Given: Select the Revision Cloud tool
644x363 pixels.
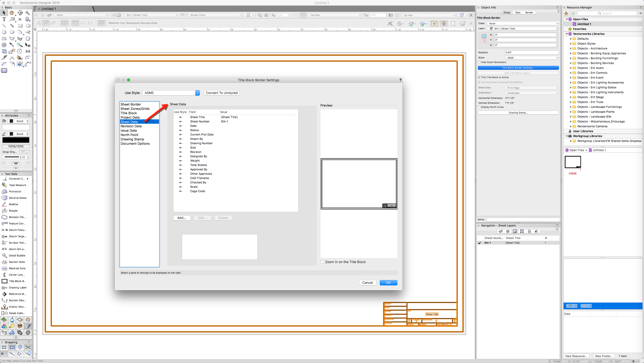Looking at the screenshot, I should 17,217.
